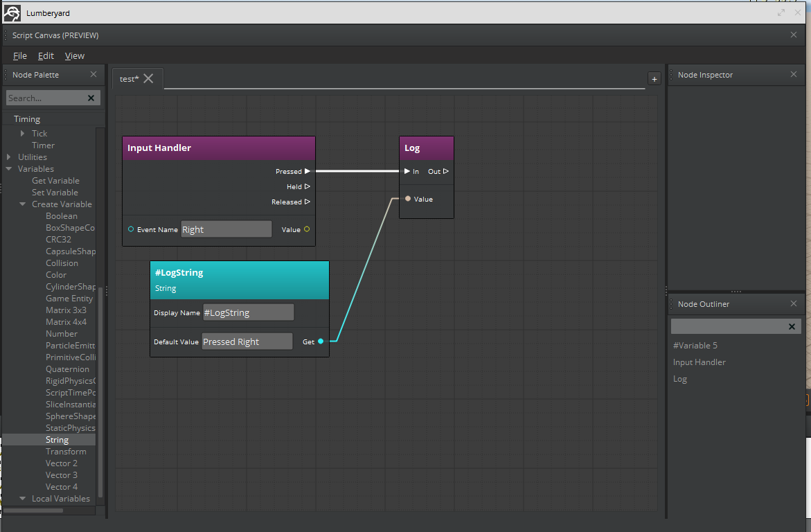Image resolution: width=811 pixels, height=532 pixels.
Task: Select Log in Node Outliner
Action: pos(679,379)
